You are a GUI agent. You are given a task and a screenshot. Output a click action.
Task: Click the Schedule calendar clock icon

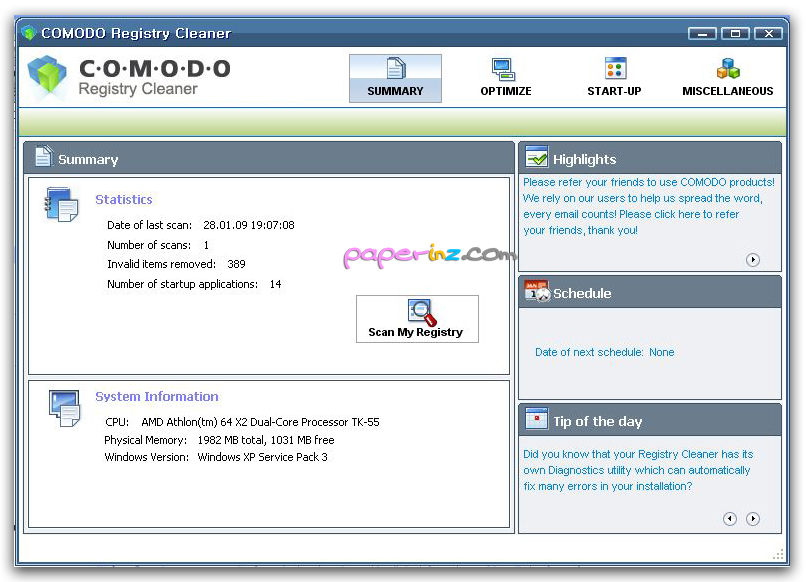click(537, 291)
